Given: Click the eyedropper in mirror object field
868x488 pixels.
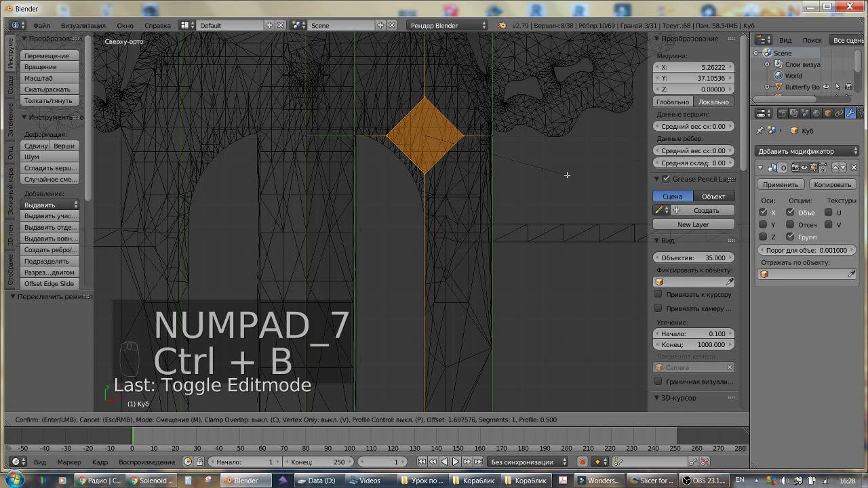Looking at the screenshot, I should click(x=852, y=274).
